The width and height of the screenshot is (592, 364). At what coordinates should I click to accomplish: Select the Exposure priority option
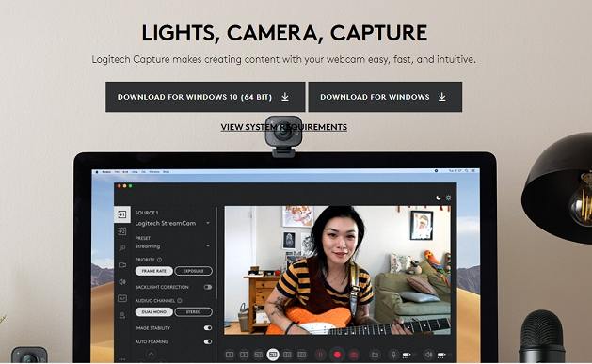[193, 271]
